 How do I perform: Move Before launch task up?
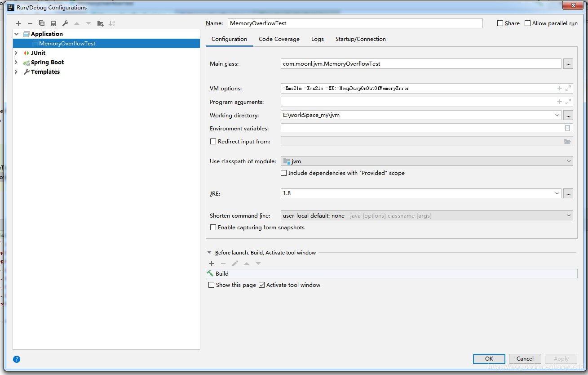click(247, 263)
